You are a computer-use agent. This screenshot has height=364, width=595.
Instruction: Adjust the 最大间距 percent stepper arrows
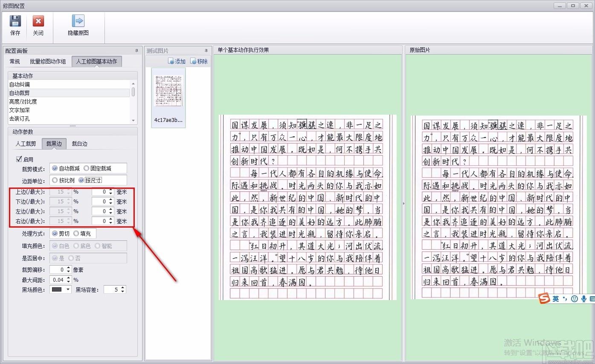(x=68, y=280)
